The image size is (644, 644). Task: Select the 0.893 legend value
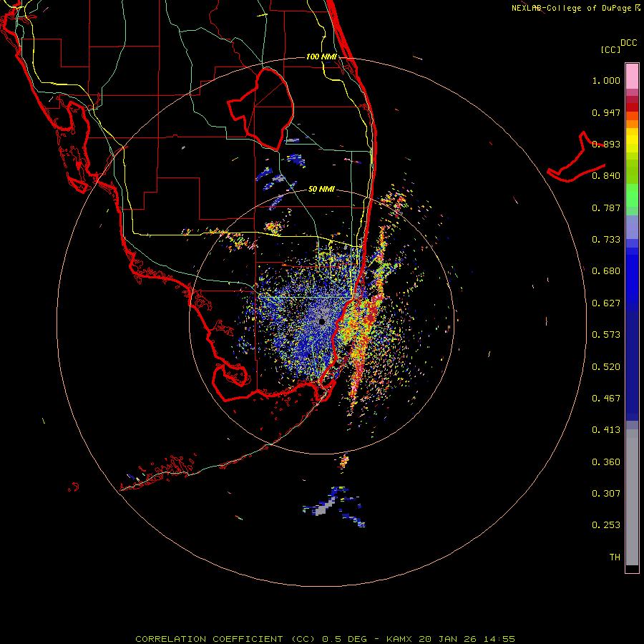(606, 144)
